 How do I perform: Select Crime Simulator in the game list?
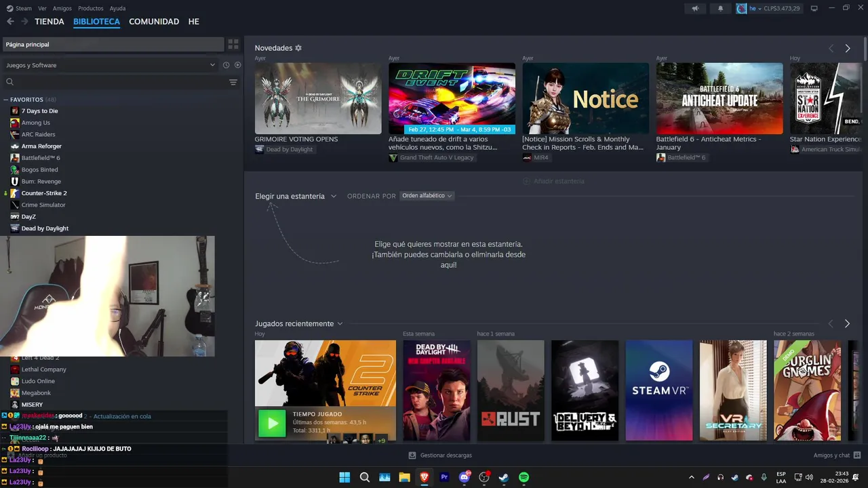(x=43, y=205)
